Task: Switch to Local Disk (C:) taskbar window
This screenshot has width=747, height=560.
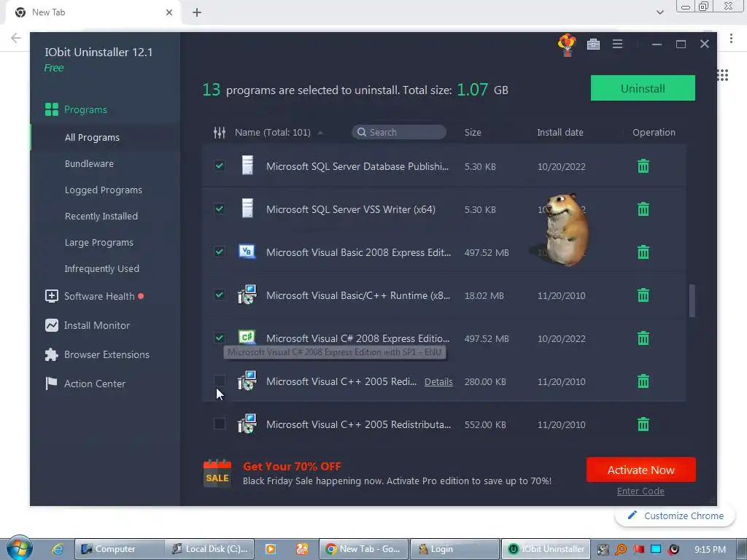Action: [209, 549]
